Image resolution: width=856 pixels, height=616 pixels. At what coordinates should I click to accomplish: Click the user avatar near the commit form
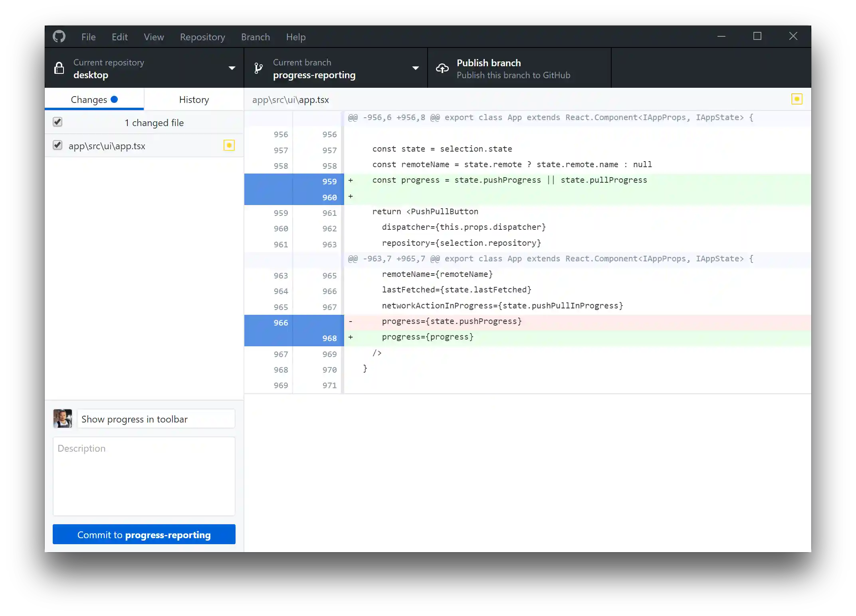[63, 419]
